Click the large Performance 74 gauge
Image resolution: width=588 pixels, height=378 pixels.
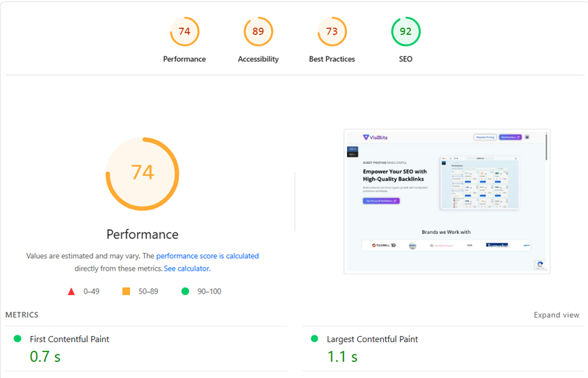(143, 173)
